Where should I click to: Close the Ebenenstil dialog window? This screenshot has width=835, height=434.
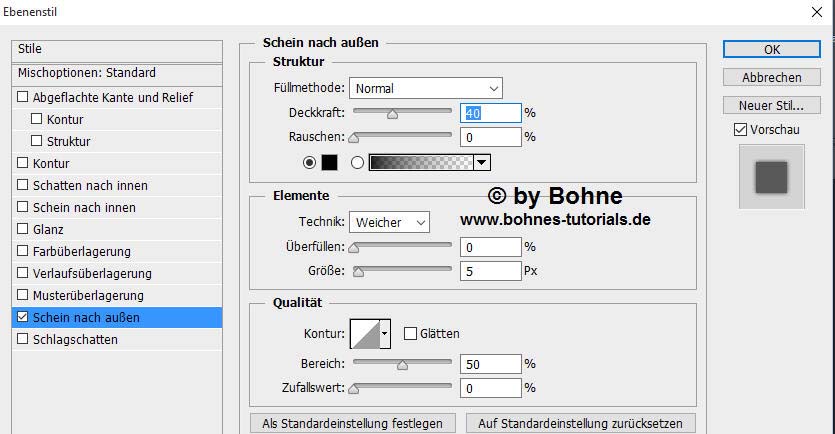pos(815,14)
